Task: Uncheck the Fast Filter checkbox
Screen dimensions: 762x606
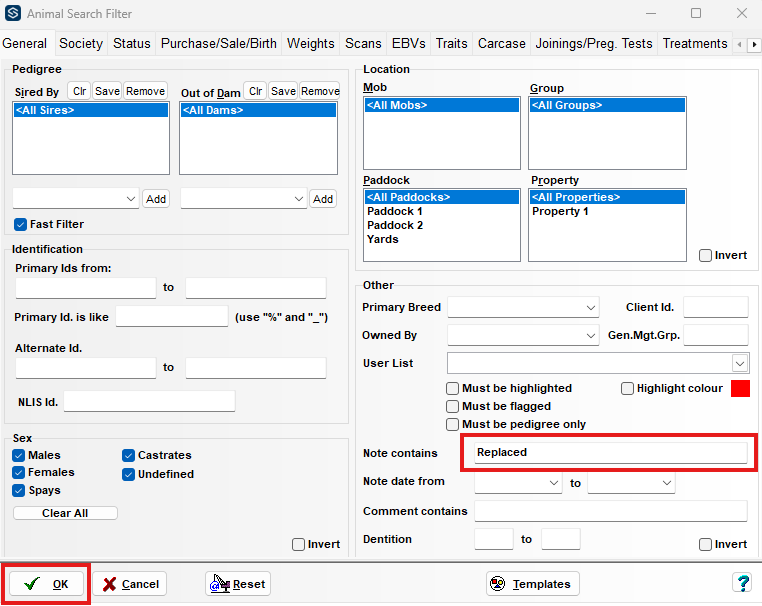Action: (x=20, y=224)
